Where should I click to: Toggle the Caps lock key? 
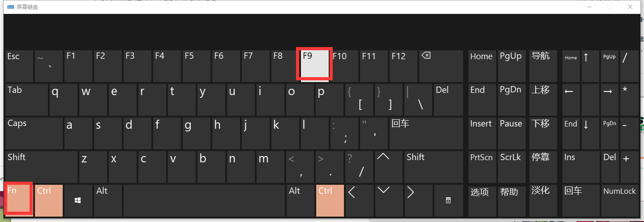coord(34,133)
